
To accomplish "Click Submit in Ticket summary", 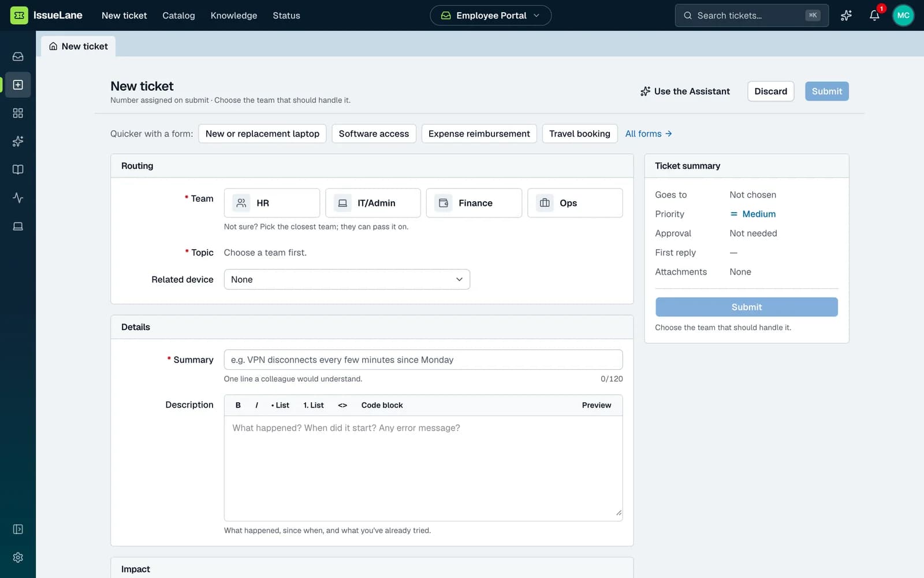I will (746, 307).
